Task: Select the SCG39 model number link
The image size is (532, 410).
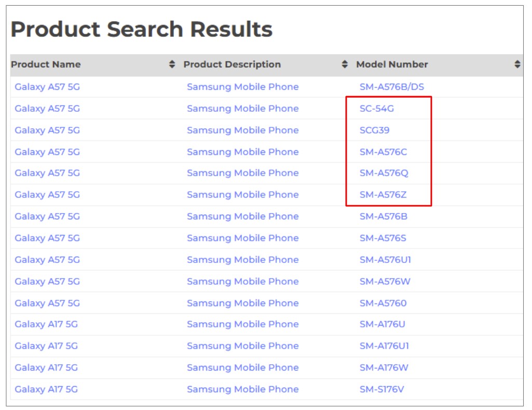Action: 374,130
